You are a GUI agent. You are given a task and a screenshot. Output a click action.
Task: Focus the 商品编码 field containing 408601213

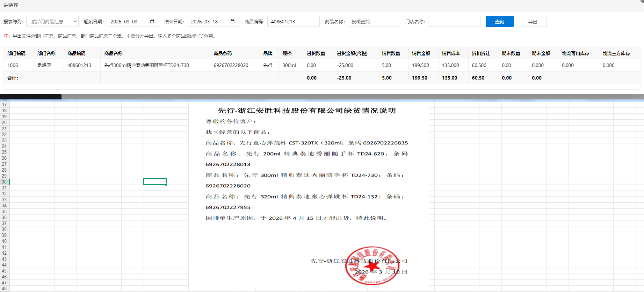click(293, 22)
